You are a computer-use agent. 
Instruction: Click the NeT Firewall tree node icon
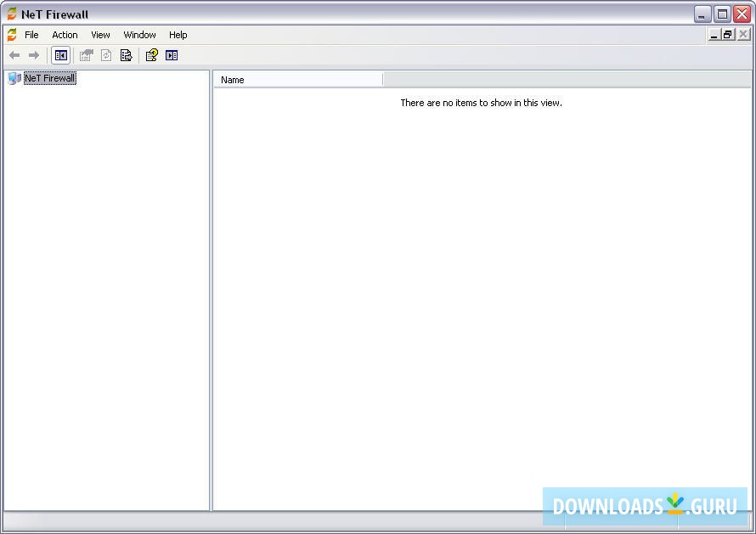(x=14, y=78)
